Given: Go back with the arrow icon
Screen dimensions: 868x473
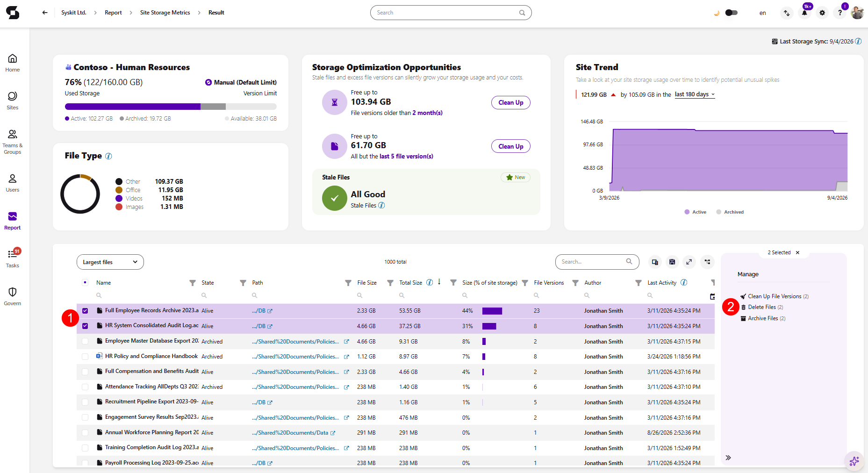Looking at the screenshot, I should pyautogui.click(x=45, y=13).
